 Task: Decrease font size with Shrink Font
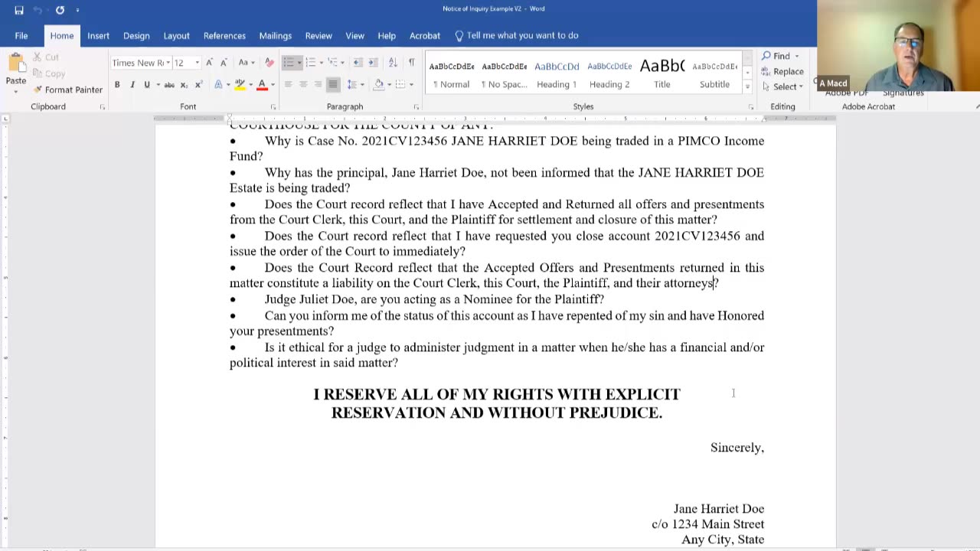pyautogui.click(x=224, y=63)
